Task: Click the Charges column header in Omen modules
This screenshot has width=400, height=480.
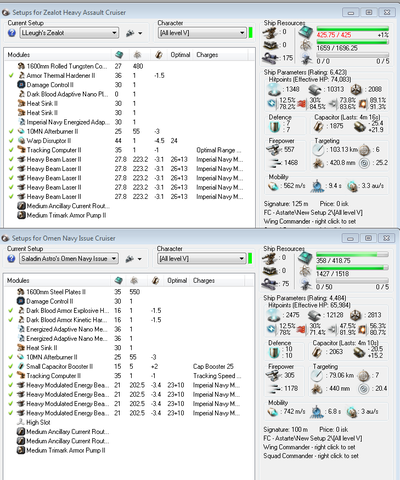Action: [203, 281]
